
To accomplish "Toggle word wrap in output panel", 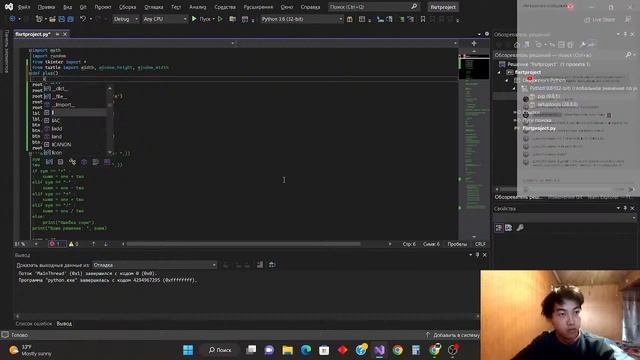I will pyautogui.click(x=272, y=265).
